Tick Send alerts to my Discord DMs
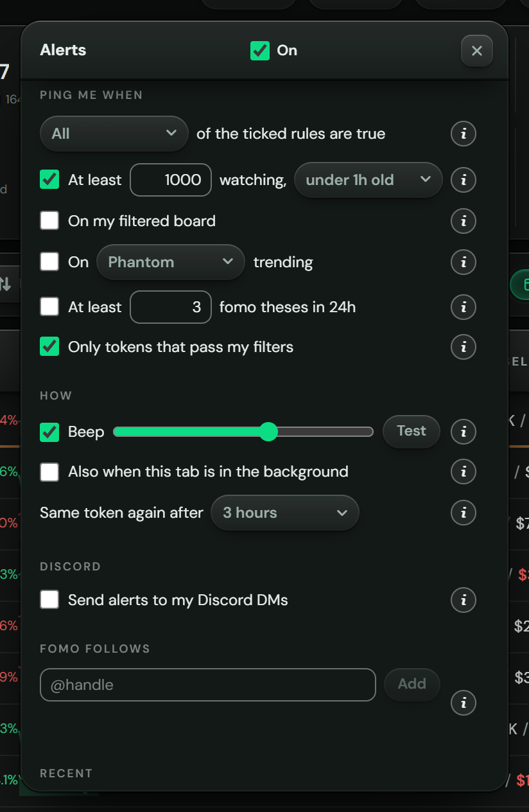 49,599
